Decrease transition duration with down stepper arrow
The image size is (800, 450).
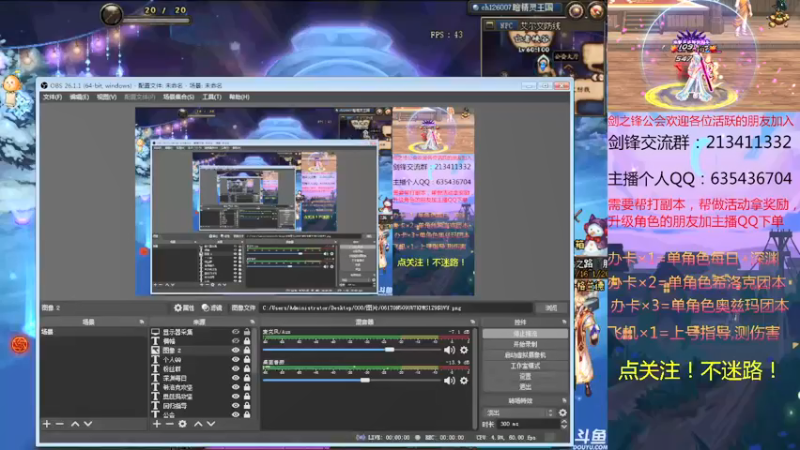pos(564,427)
